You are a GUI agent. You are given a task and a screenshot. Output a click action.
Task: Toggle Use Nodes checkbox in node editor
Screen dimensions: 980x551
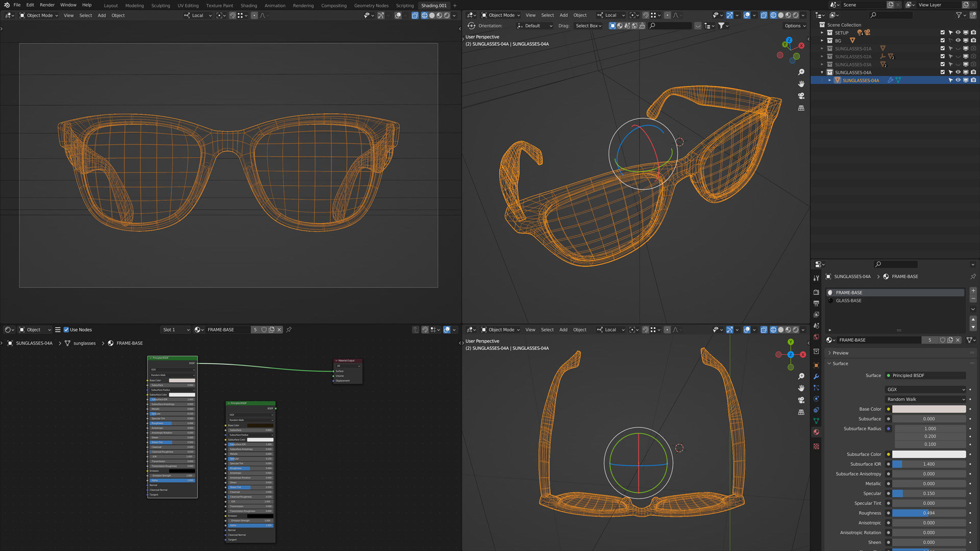(x=66, y=330)
